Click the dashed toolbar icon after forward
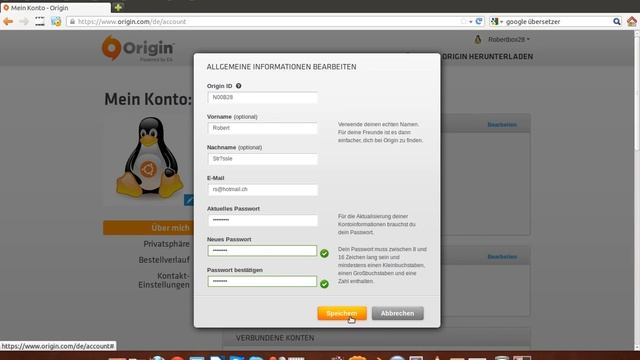Screen dimensions: 640x360 point(40,22)
